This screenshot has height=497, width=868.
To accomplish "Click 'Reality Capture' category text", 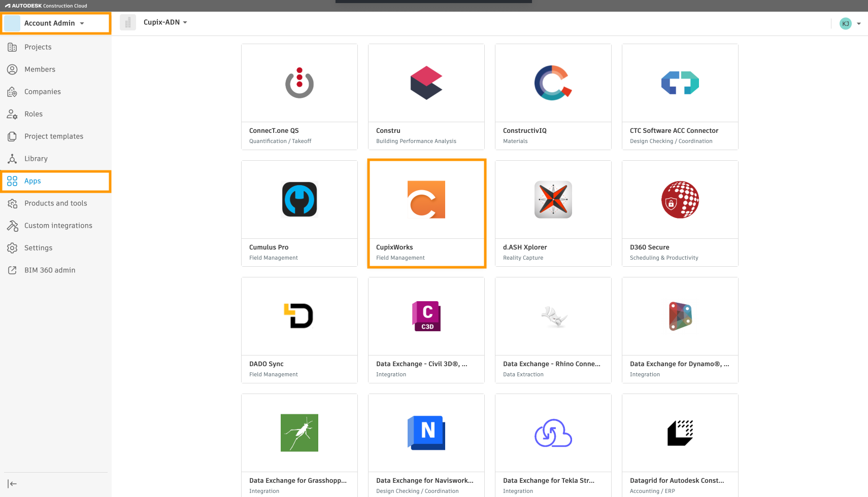I will click(523, 258).
